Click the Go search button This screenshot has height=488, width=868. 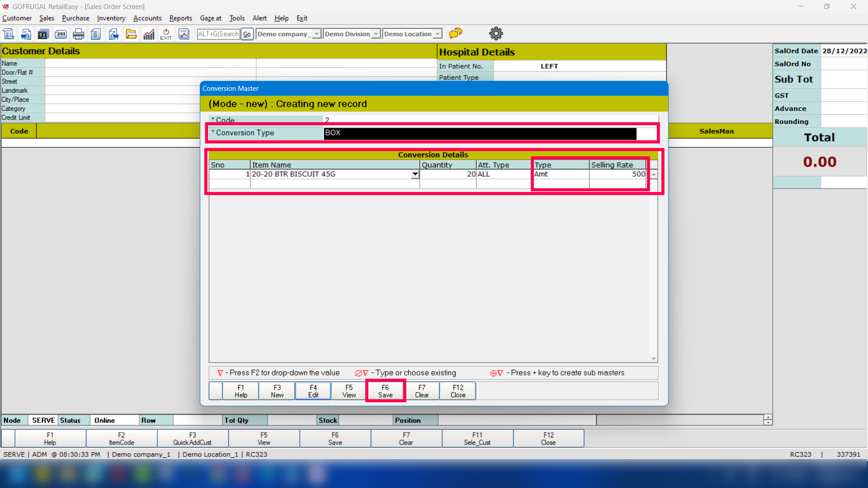(247, 34)
